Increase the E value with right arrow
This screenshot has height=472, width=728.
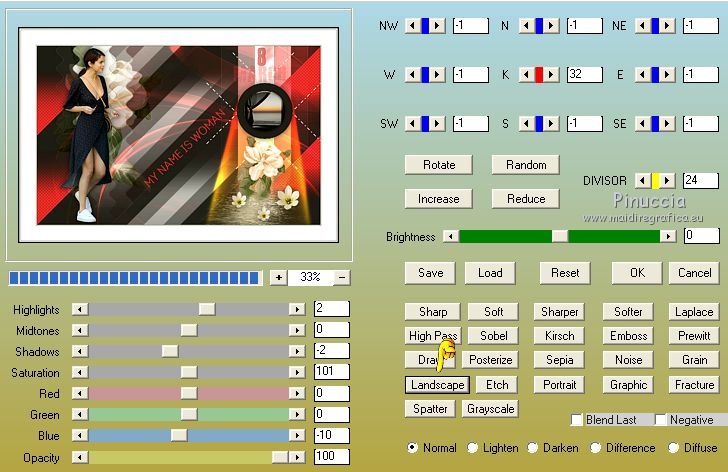pos(668,74)
